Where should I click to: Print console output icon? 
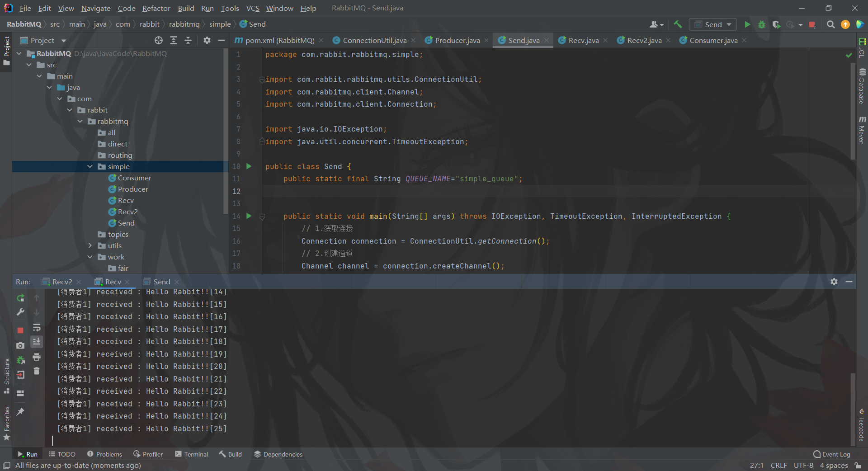pyautogui.click(x=37, y=357)
